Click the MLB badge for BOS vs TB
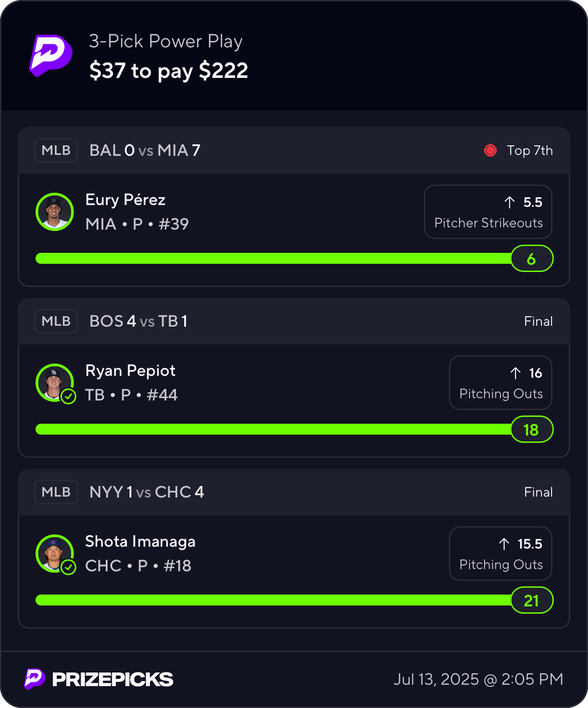The image size is (588, 708). [56, 321]
